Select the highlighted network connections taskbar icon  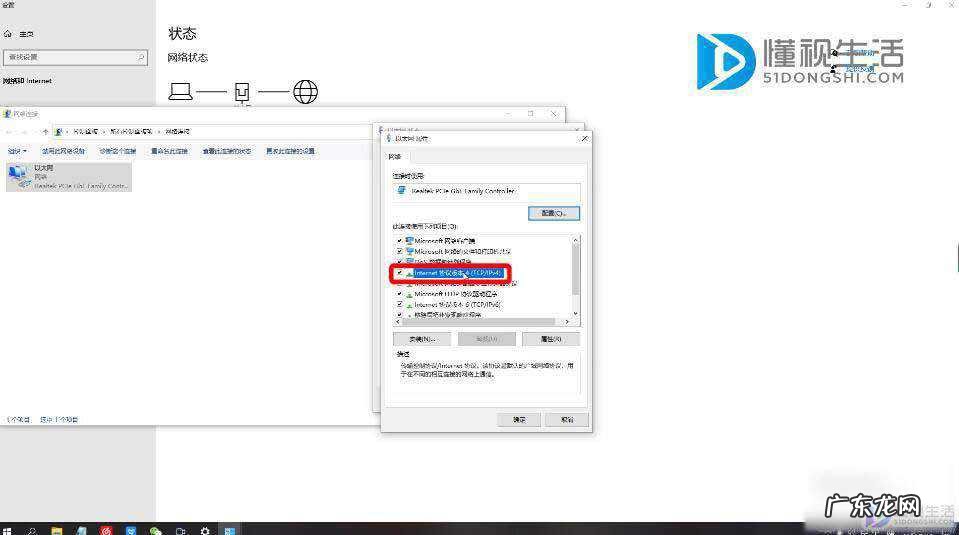[x=230, y=531]
